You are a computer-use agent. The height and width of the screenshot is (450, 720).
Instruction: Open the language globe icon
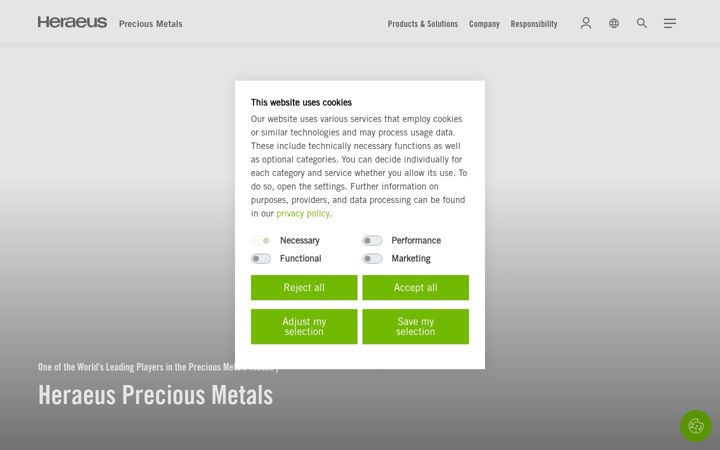pyautogui.click(x=614, y=23)
